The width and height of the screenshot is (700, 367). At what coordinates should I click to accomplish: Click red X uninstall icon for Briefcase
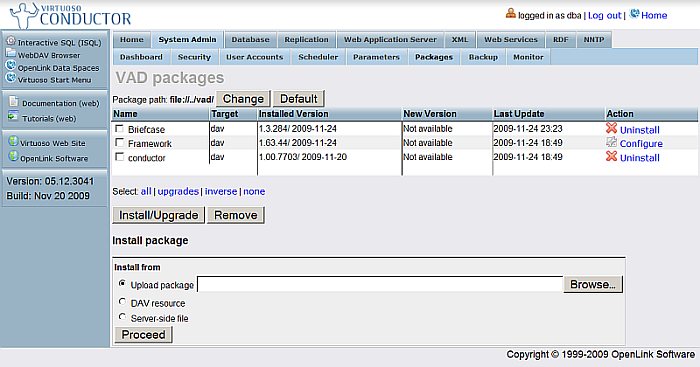(x=611, y=128)
